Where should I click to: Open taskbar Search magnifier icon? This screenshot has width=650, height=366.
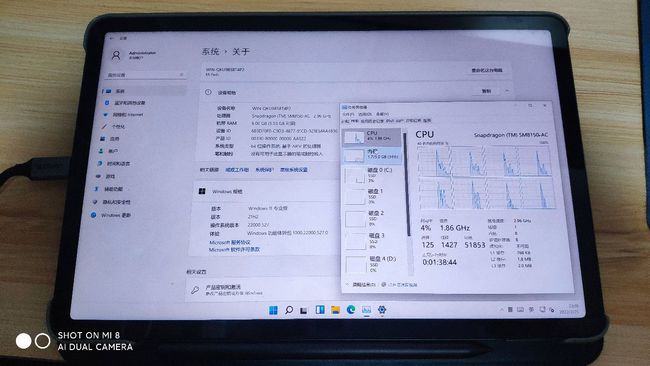pyautogui.click(x=289, y=310)
